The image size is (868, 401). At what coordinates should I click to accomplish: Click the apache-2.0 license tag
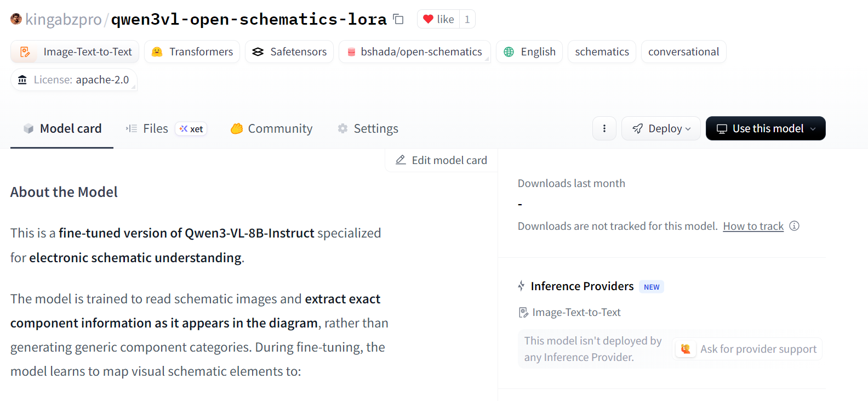[74, 80]
